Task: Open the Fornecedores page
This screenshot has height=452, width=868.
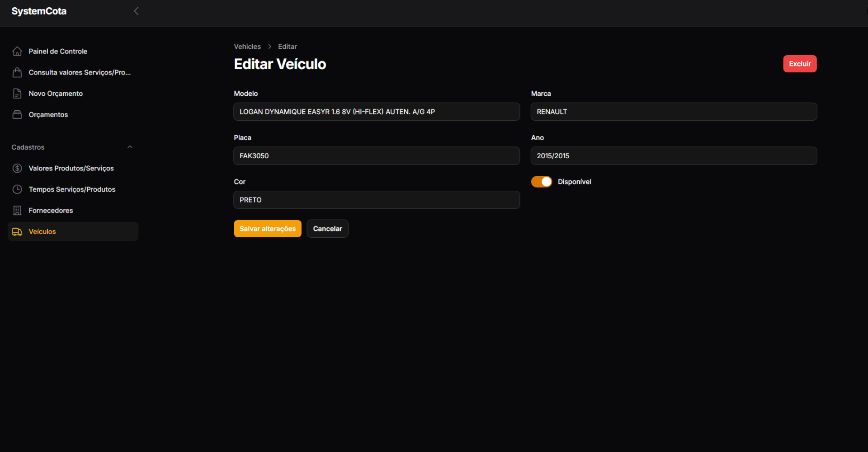Action: pos(73,211)
